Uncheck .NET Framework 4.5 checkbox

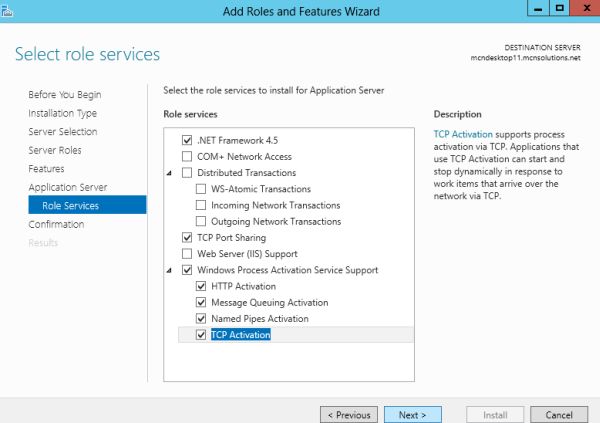(x=187, y=140)
